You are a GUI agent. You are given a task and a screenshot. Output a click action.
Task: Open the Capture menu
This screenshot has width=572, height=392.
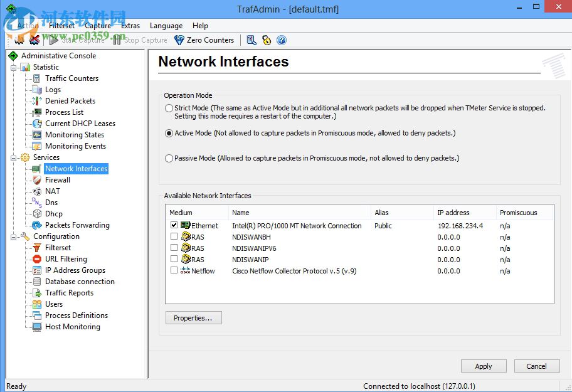click(x=98, y=26)
